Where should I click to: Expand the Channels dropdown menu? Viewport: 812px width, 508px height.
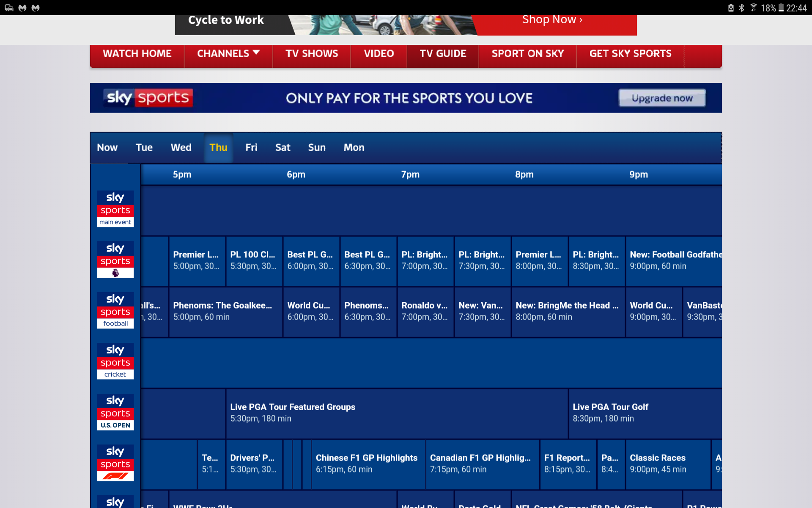228,54
